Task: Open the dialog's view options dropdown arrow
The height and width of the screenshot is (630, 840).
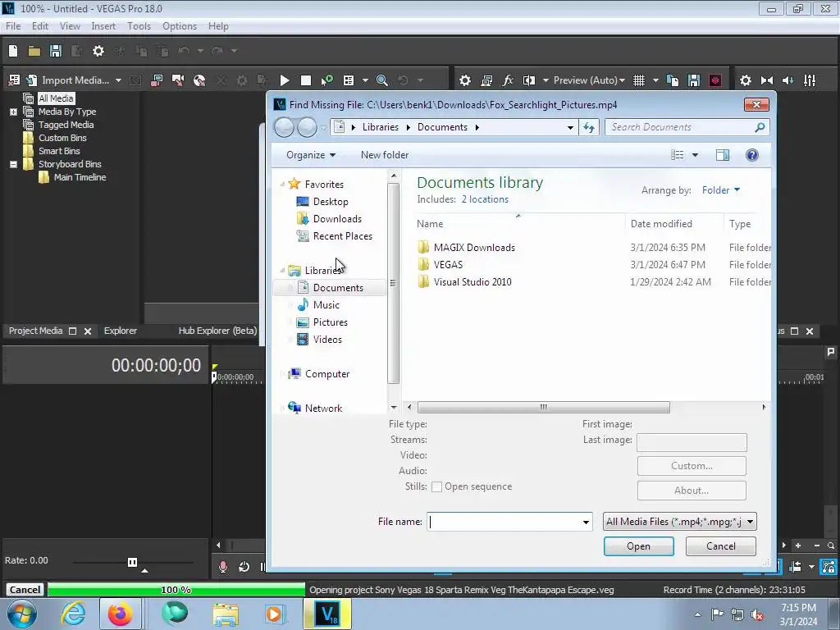Action: point(695,155)
